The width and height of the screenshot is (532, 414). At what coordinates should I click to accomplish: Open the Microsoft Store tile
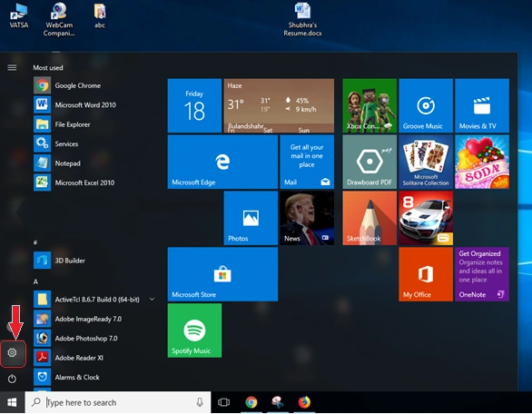click(222, 274)
